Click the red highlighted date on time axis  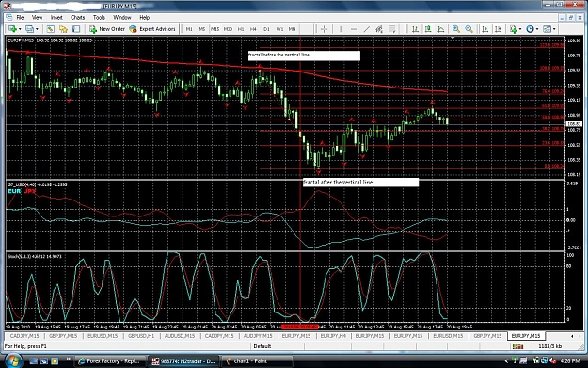(x=300, y=327)
